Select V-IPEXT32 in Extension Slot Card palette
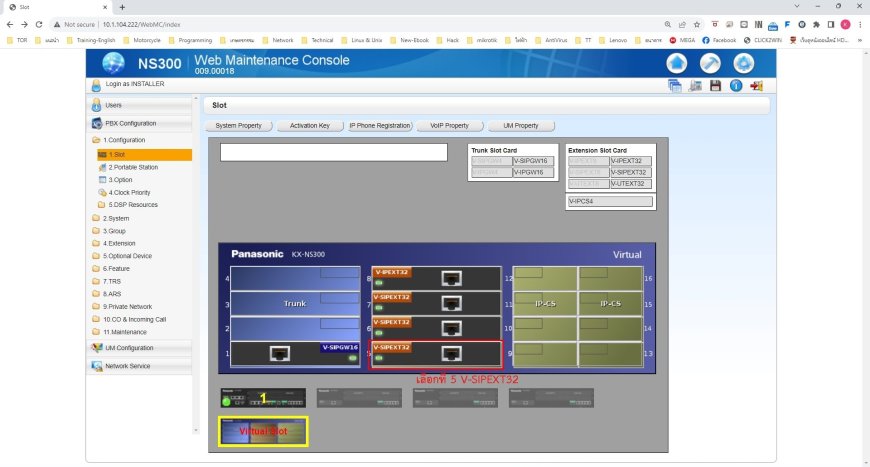The width and height of the screenshot is (870, 467). [631, 161]
